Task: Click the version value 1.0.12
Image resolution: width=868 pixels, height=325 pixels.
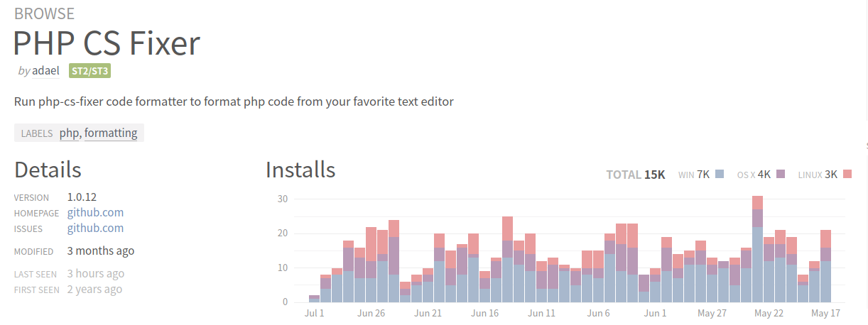Action: (x=82, y=197)
